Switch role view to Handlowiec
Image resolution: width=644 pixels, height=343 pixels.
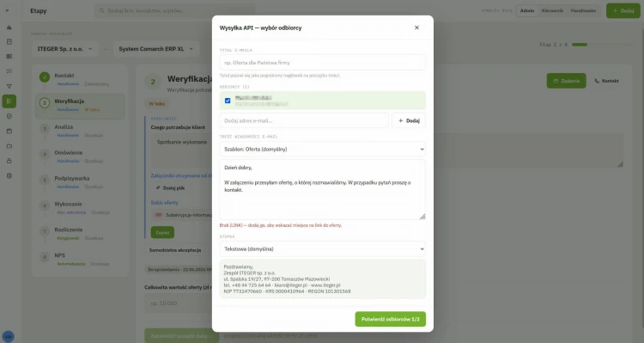click(583, 10)
